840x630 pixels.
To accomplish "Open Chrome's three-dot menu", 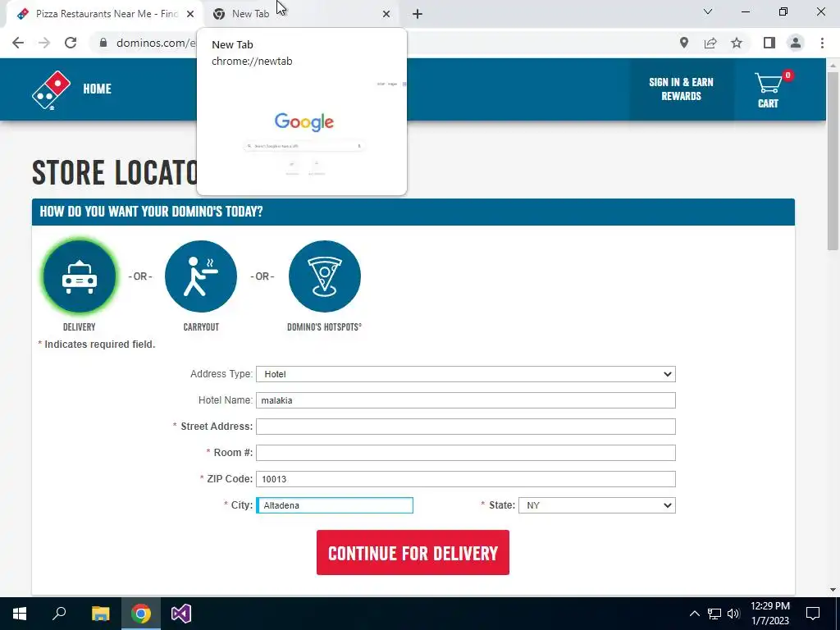I will click(x=822, y=43).
